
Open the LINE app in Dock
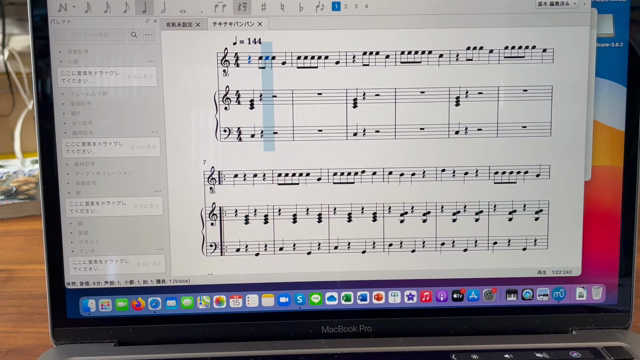[316, 299]
